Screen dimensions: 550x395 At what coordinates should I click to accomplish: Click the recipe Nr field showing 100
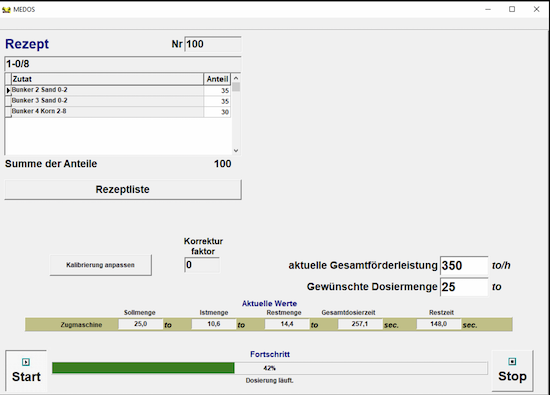coord(213,44)
